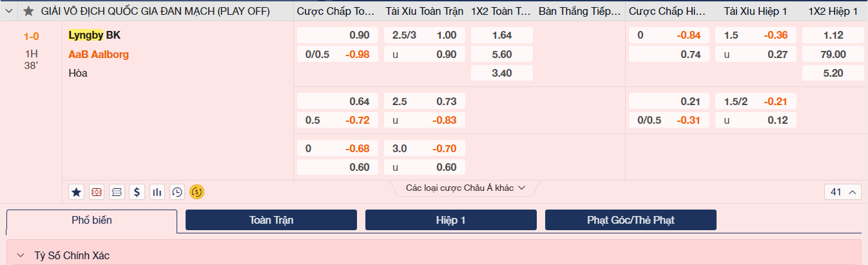Expand the 'Các loại cược Châu Á khác' dropdown

pos(465,188)
